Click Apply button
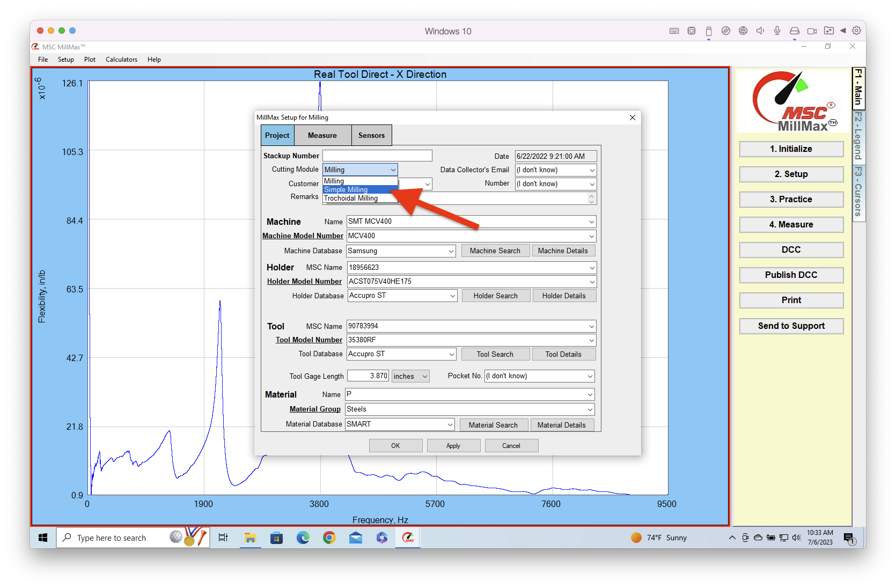The width and height of the screenshot is (896, 588). (453, 446)
